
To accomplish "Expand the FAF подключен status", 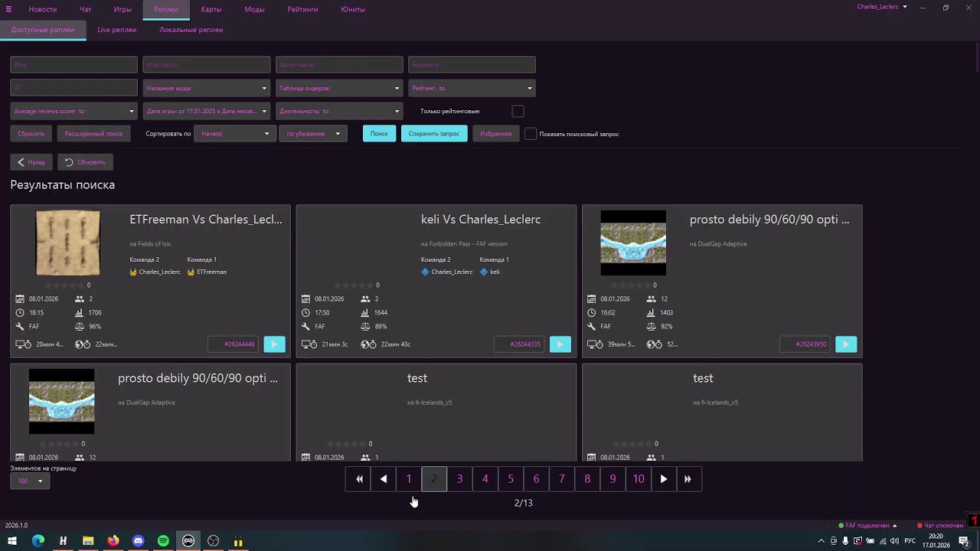I will (x=867, y=526).
